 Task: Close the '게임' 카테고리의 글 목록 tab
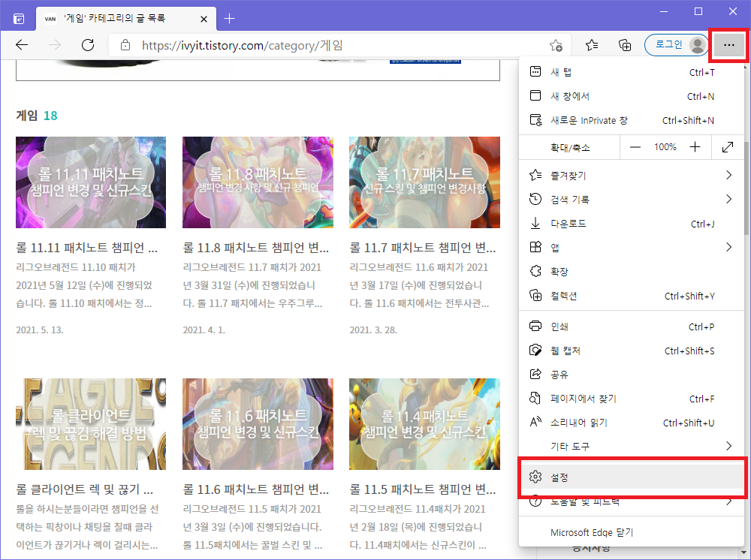pyautogui.click(x=204, y=19)
